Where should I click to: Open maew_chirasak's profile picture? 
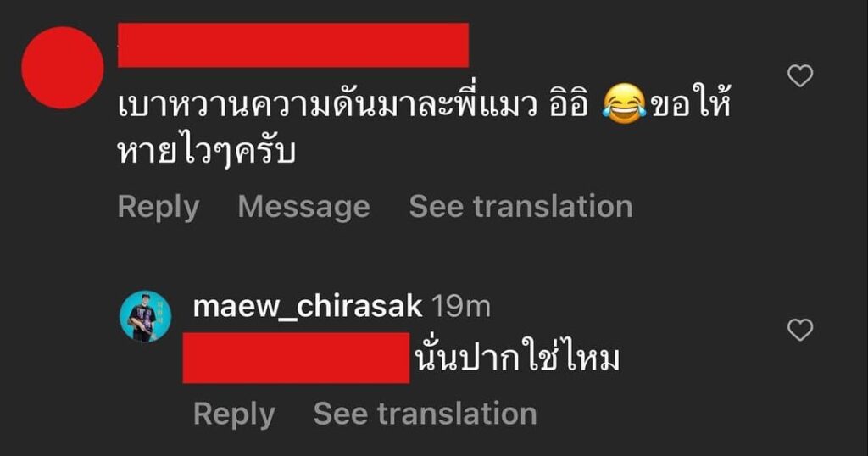coord(146,316)
